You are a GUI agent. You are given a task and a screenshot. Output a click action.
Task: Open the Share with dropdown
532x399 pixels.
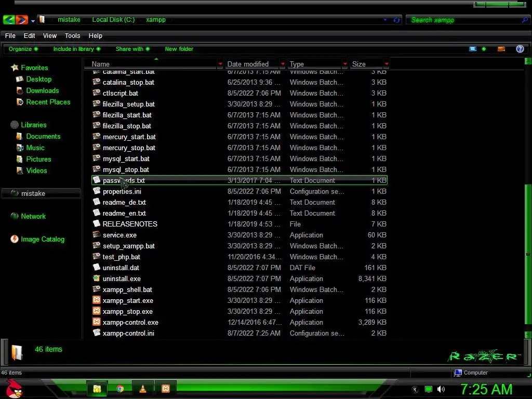pyautogui.click(x=132, y=49)
